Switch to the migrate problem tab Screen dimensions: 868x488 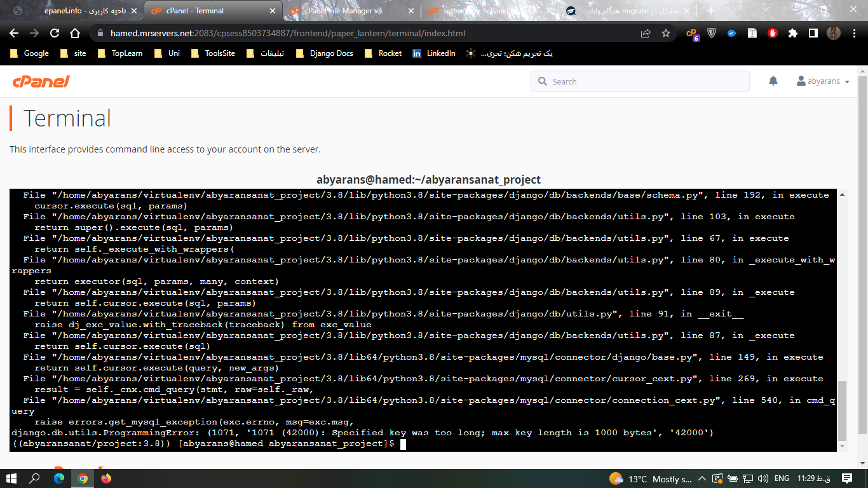point(629,11)
